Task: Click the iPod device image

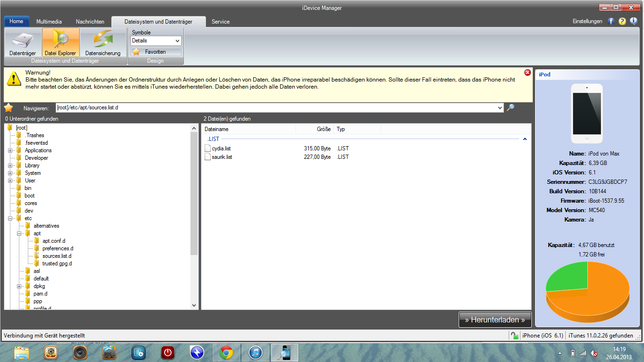Action: click(586, 114)
